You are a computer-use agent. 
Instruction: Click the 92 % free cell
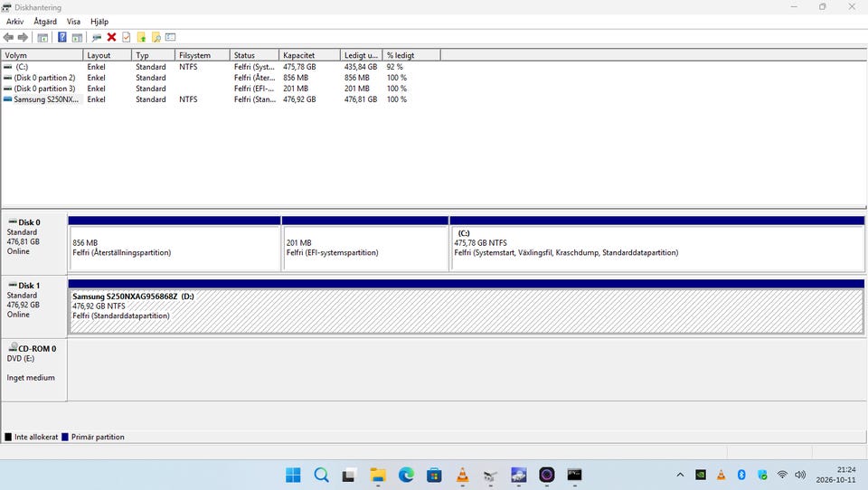point(395,67)
